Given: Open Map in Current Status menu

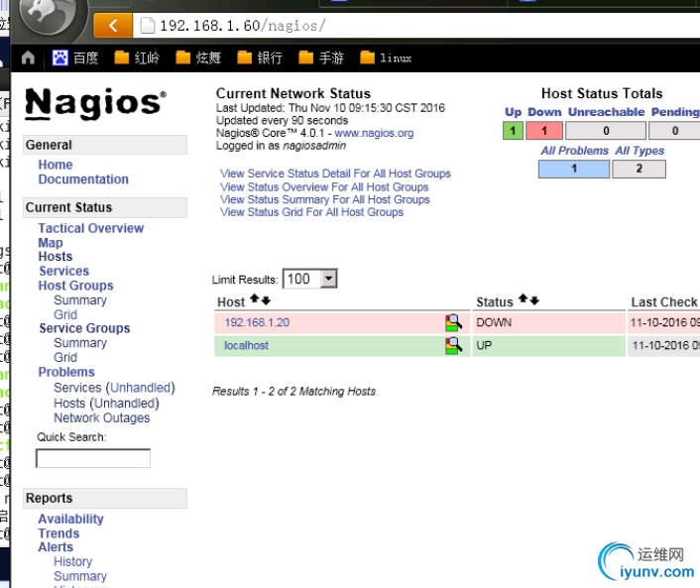Looking at the screenshot, I should (51, 243).
